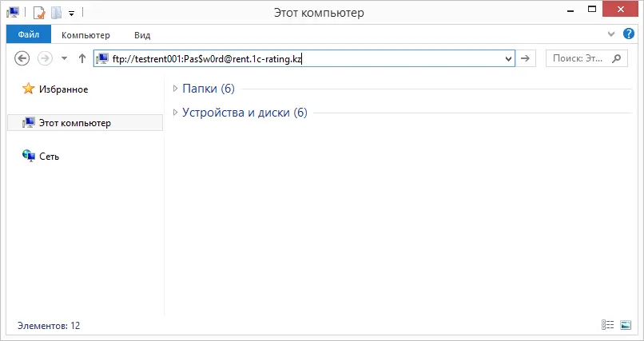Image resolution: width=644 pixels, height=341 pixels.
Task: Open Help with the question mark icon
Action: [628, 34]
